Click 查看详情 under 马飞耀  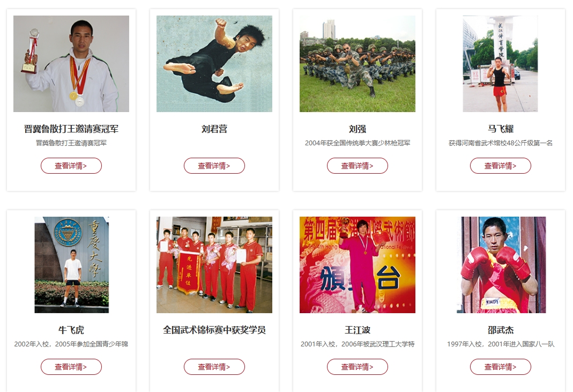point(501,166)
